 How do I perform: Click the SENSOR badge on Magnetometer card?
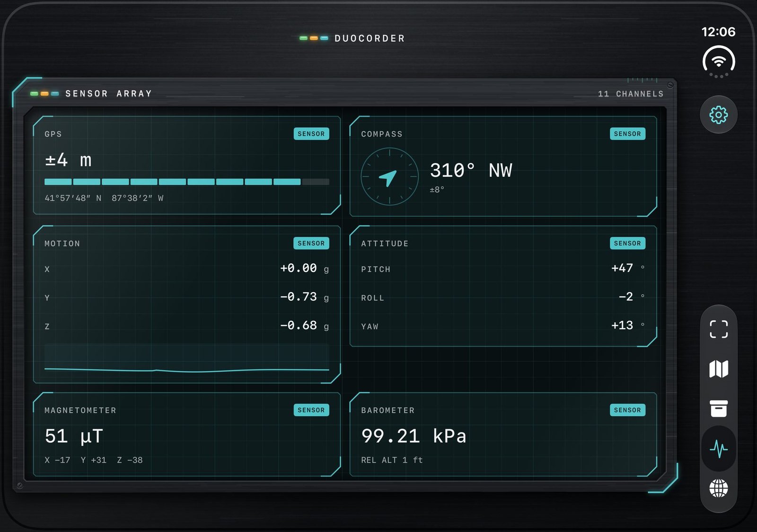coord(311,410)
